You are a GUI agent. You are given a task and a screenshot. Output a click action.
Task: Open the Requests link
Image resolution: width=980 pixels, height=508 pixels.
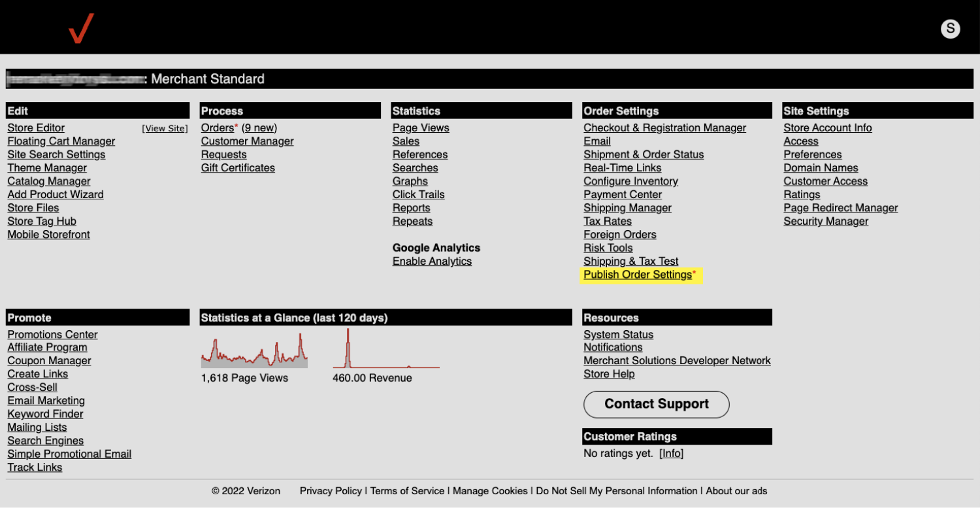point(224,154)
